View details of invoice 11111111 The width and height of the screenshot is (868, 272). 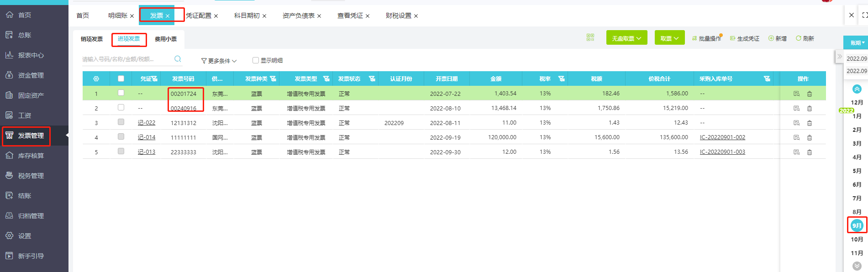tap(796, 137)
